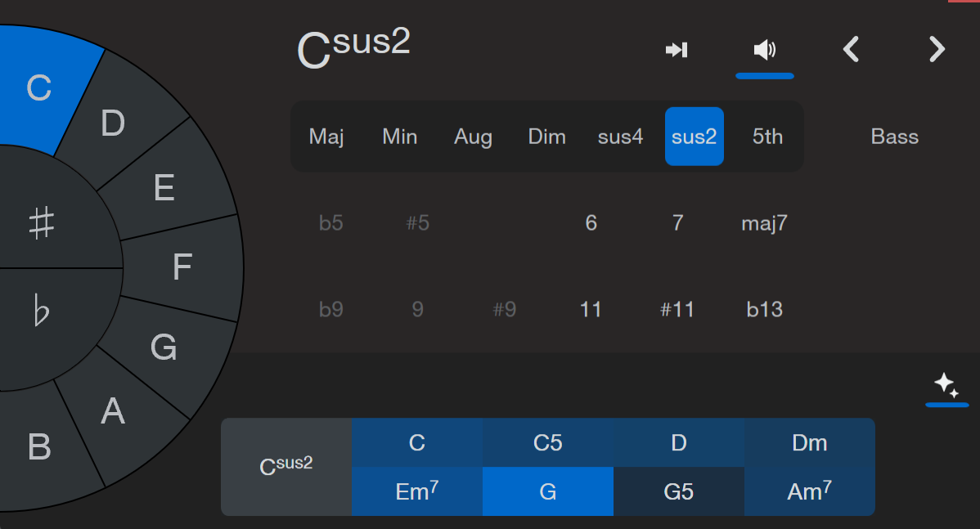Go to next chord with right chevron
This screenshot has width=980, height=529.
937,49
